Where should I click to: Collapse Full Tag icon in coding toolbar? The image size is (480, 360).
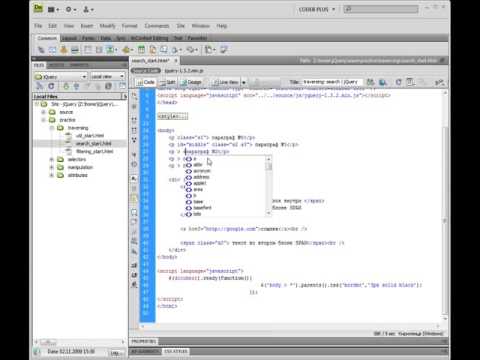point(134,119)
